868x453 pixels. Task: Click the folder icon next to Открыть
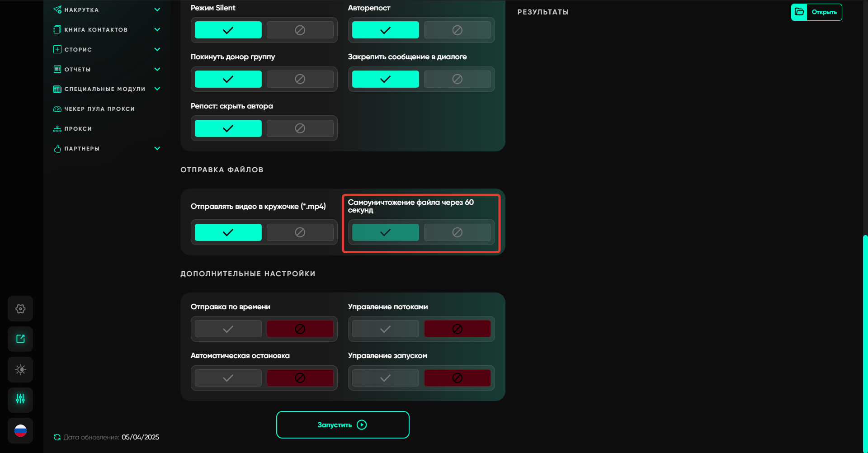tap(799, 12)
